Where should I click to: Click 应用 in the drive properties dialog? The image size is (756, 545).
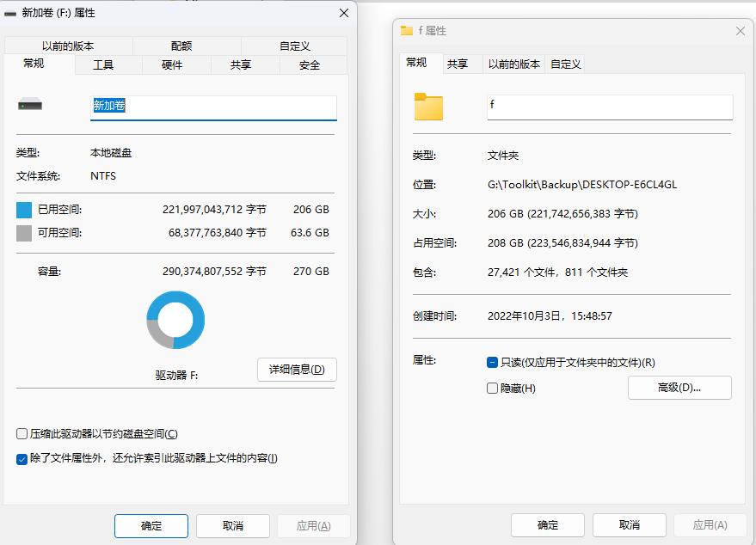point(314,524)
